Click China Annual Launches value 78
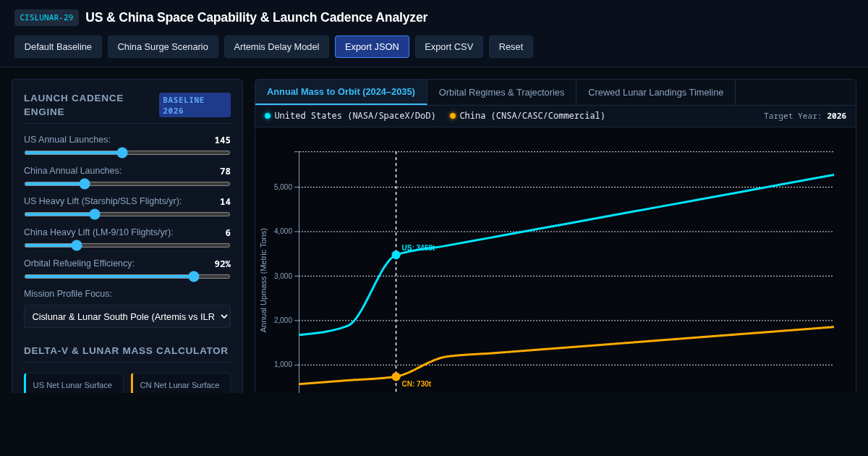The height and width of the screenshot is (456, 868). pos(225,172)
